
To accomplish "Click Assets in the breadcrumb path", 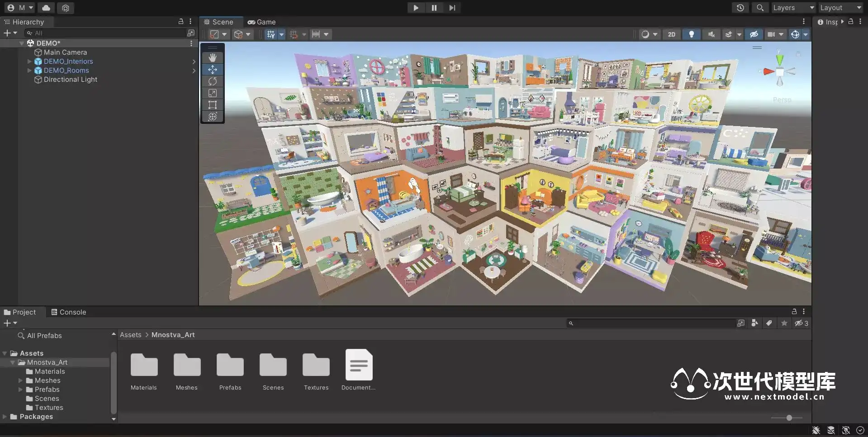I will 130,335.
